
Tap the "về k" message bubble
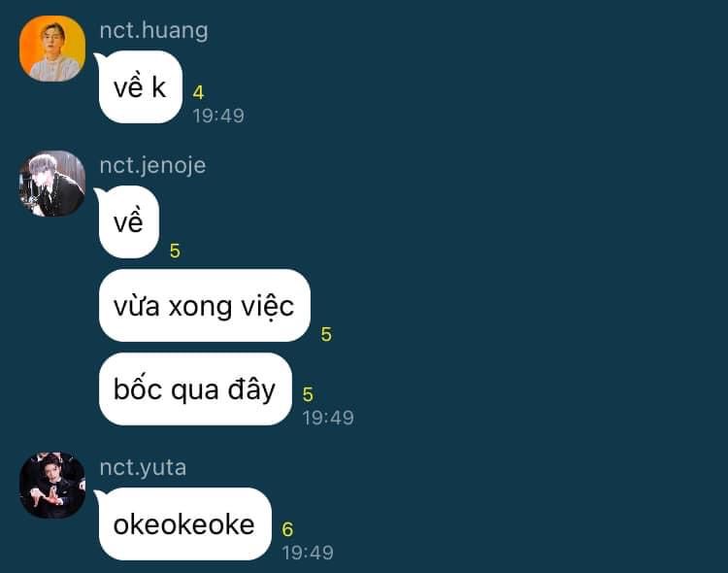[139, 86]
